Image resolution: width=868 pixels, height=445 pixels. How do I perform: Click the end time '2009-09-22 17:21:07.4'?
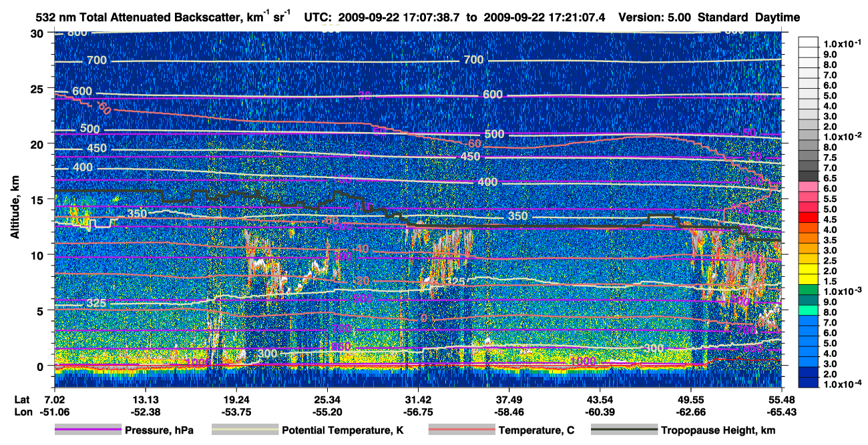point(546,17)
